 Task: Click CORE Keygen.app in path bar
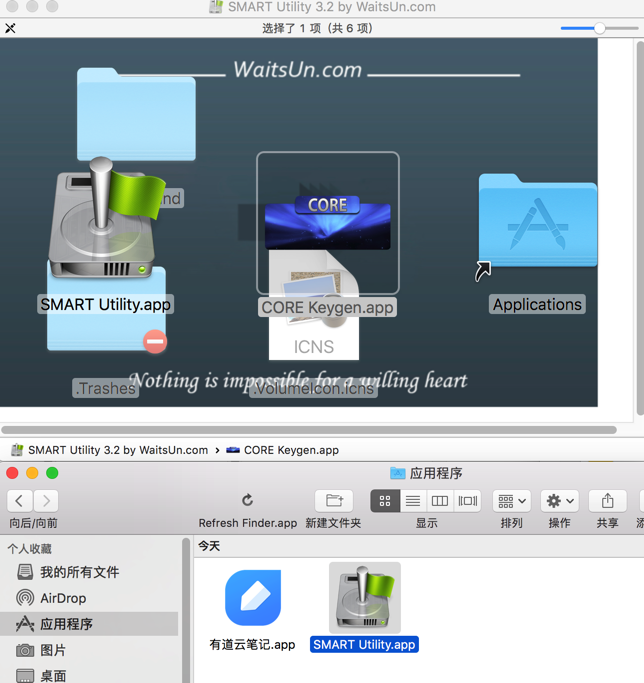[282, 450]
